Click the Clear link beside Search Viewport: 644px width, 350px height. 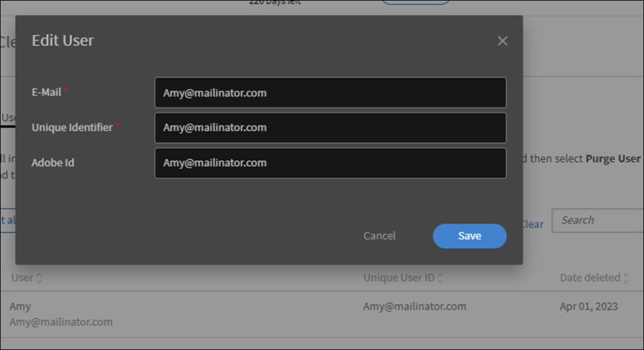pos(532,224)
